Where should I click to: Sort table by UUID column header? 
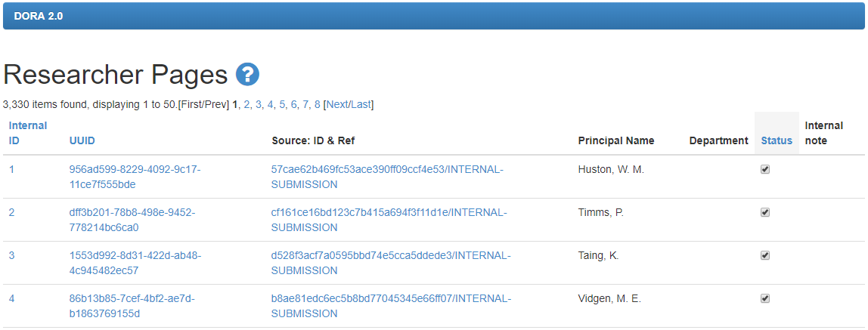(82, 141)
